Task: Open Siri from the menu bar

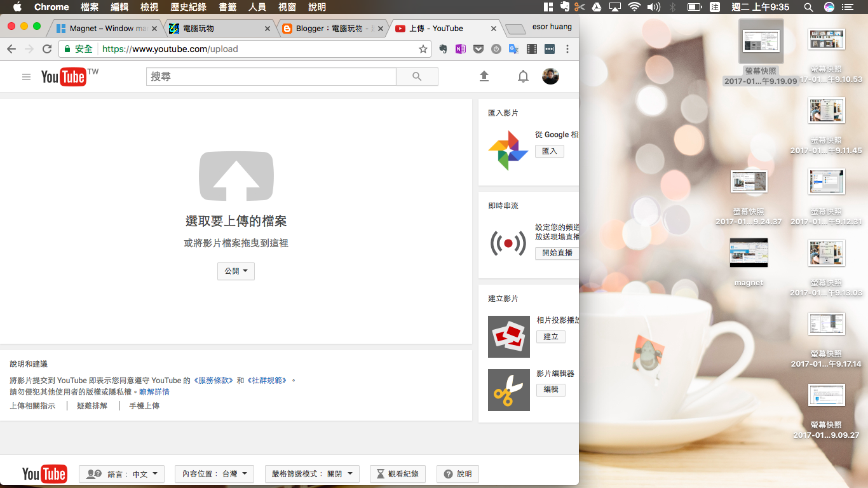Action: coord(829,7)
